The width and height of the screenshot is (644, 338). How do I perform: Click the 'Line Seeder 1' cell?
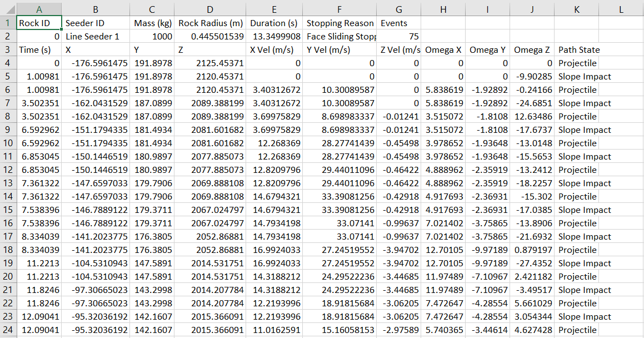[96, 37]
